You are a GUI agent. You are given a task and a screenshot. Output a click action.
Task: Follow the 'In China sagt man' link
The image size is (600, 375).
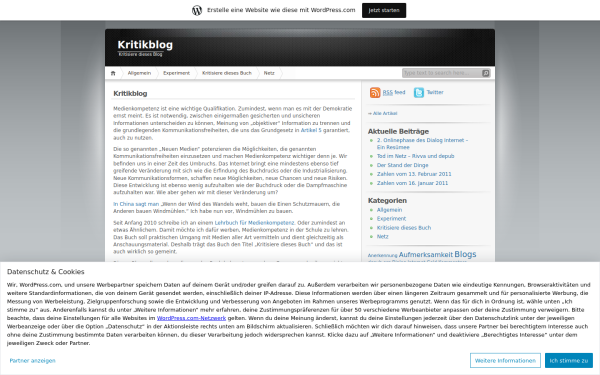[136, 204]
